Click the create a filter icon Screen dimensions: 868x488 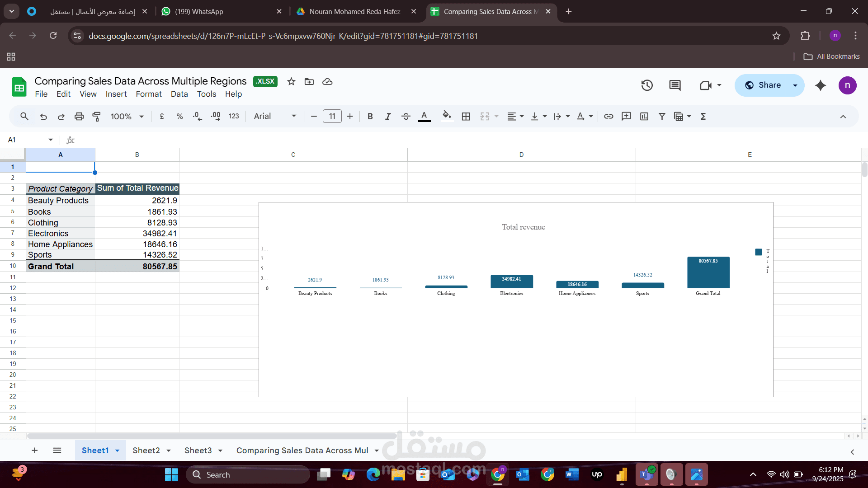(662, 117)
